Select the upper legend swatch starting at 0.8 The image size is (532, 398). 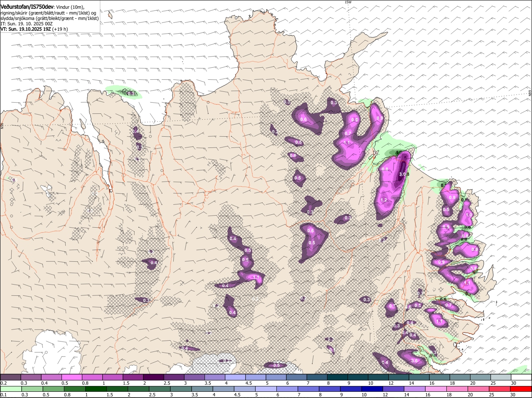(92, 377)
